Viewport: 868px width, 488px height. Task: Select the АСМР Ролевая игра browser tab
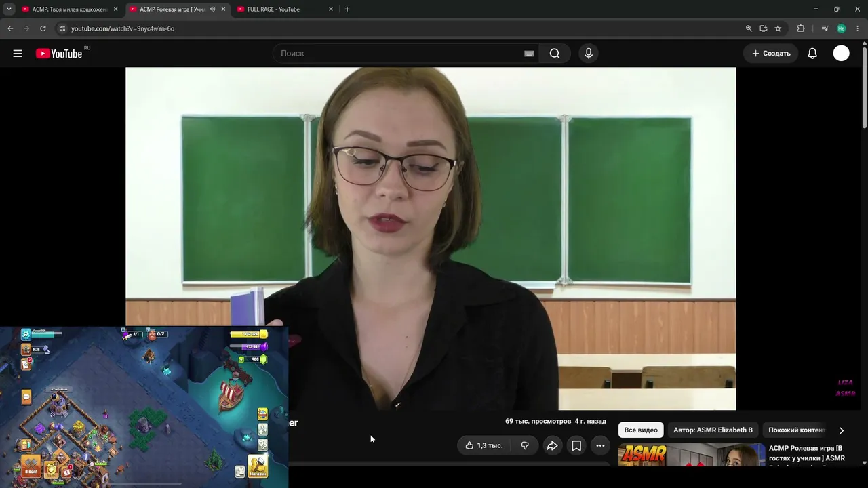[178, 9]
